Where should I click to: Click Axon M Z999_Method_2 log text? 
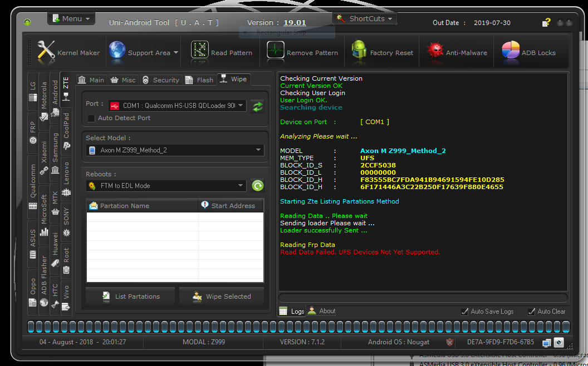(x=403, y=151)
